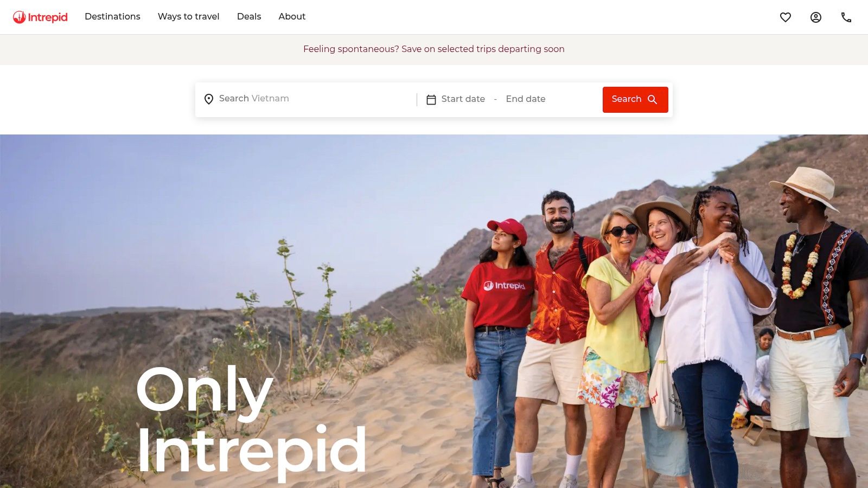Select the Start date field

463,99
